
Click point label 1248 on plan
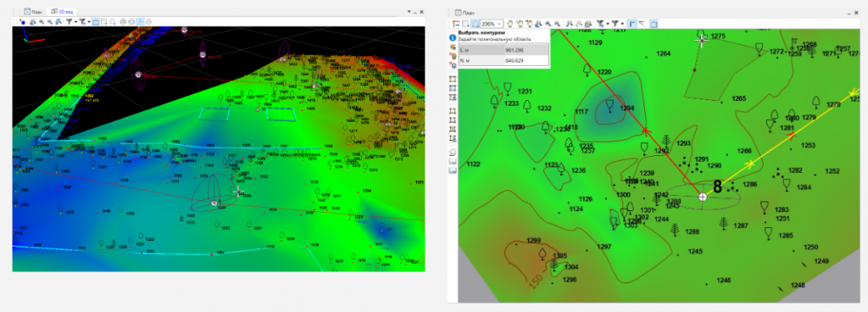click(798, 286)
